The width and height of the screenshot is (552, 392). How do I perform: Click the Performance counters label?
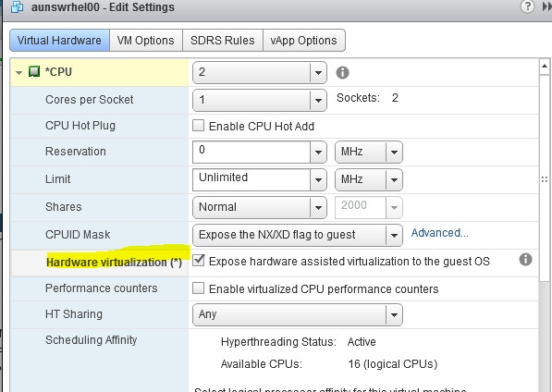coord(102,288)
